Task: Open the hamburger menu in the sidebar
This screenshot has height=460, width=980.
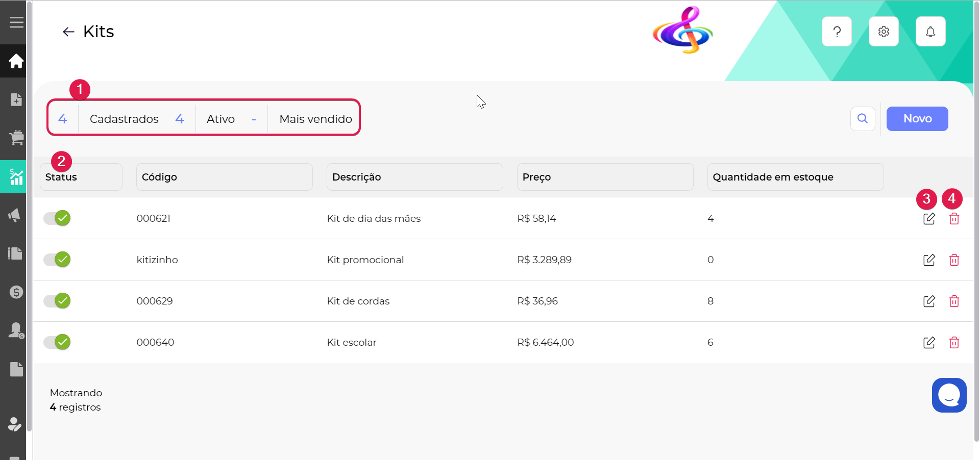Action: 16,22
